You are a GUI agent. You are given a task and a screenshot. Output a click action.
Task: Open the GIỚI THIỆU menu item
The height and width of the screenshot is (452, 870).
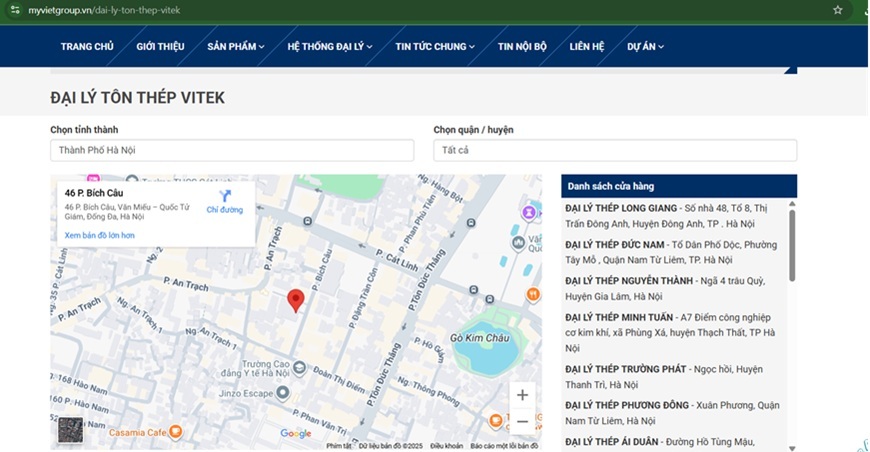160,47
